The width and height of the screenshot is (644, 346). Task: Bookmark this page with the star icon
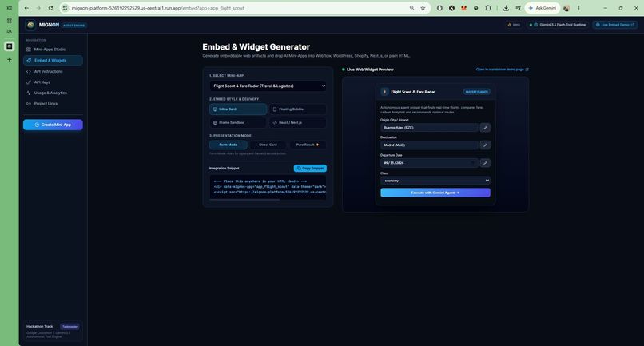point(423,8)
